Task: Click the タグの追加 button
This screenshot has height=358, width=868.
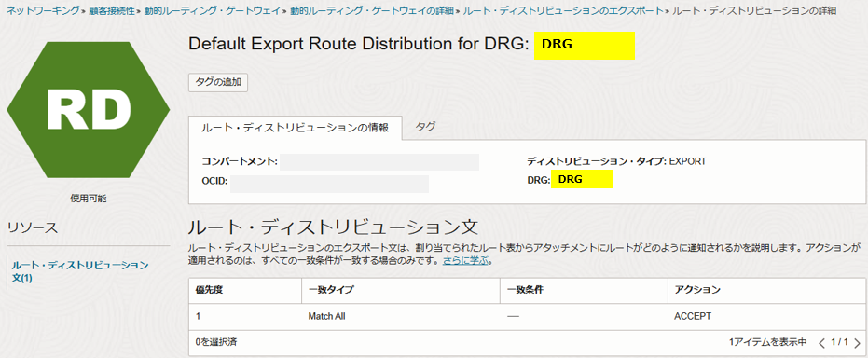Action: (218, 82)
